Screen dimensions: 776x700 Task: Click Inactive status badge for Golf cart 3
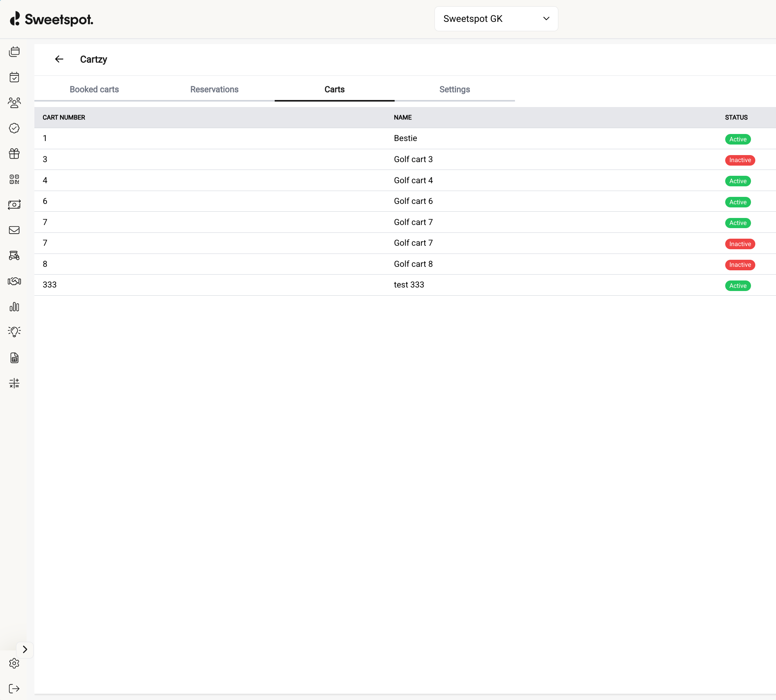[740, 160]
